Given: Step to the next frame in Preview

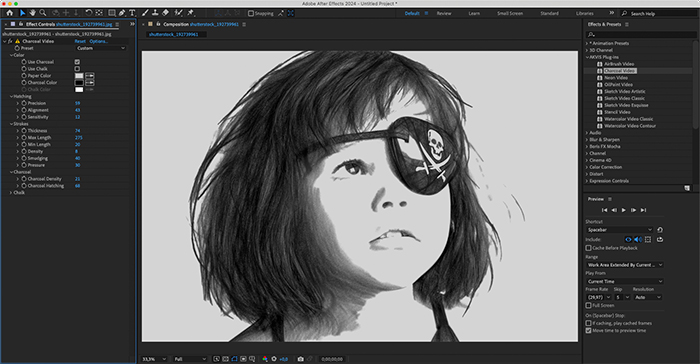Looking at the screenshot, I should (x=633, y=210).
